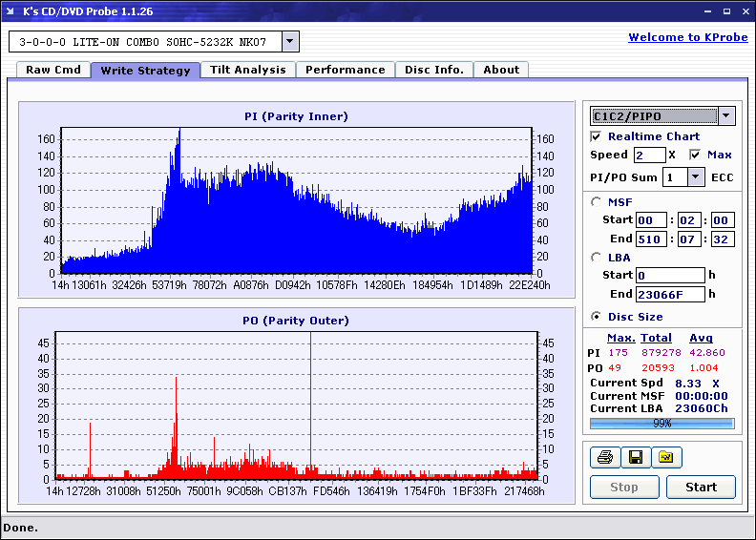Viewport: 756px width, 540px height.
Task: Click the folder icon next to save
Action: (666, 458)
